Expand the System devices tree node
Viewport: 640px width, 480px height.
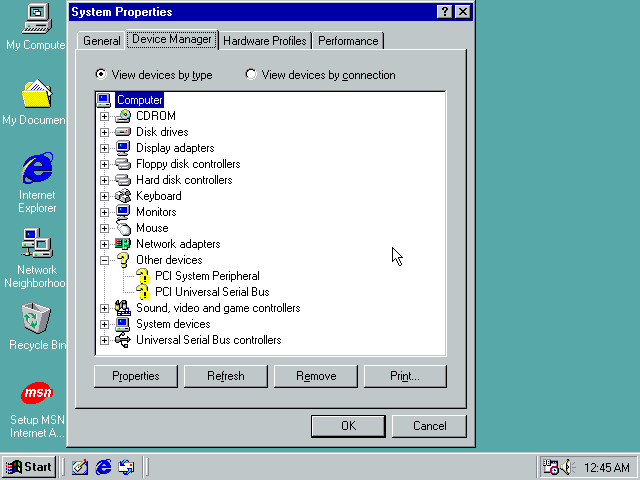coord(104,324)
